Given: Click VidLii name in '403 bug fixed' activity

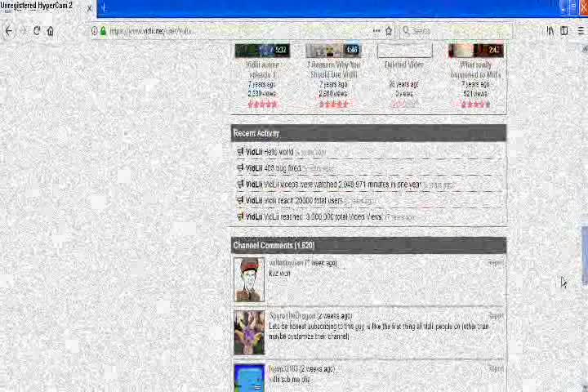Looking at the screenshot, I should pos(254,168).
